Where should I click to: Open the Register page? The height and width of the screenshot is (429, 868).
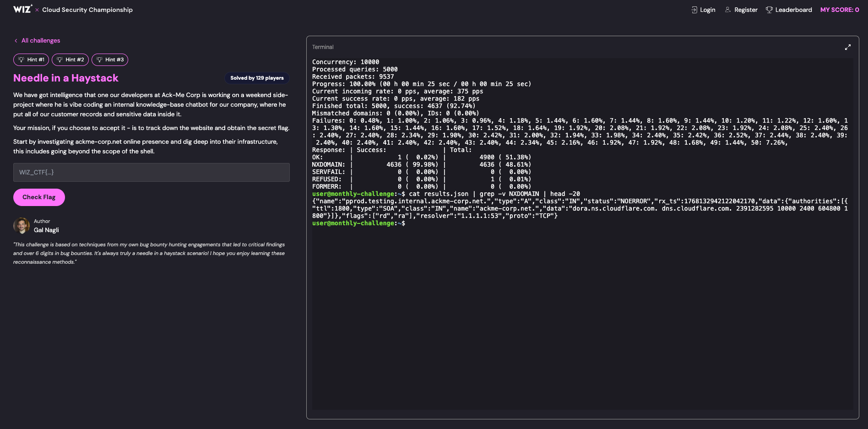click(x=745, y=10)
